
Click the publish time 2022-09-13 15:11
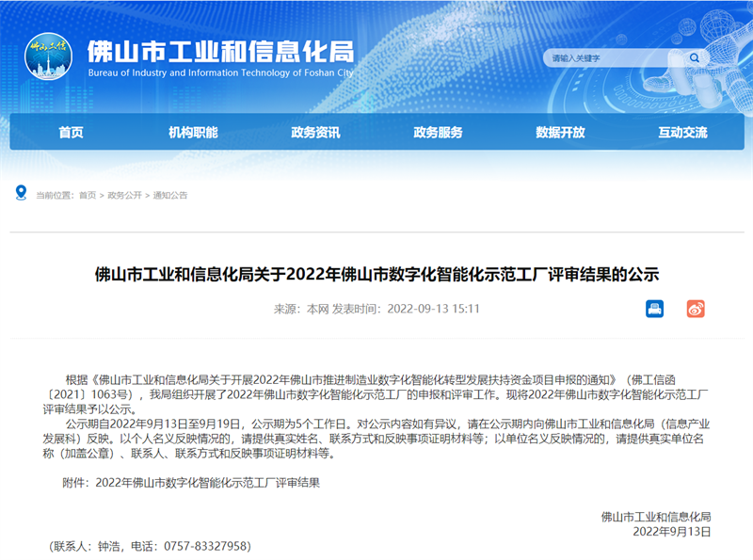point(434,309)
